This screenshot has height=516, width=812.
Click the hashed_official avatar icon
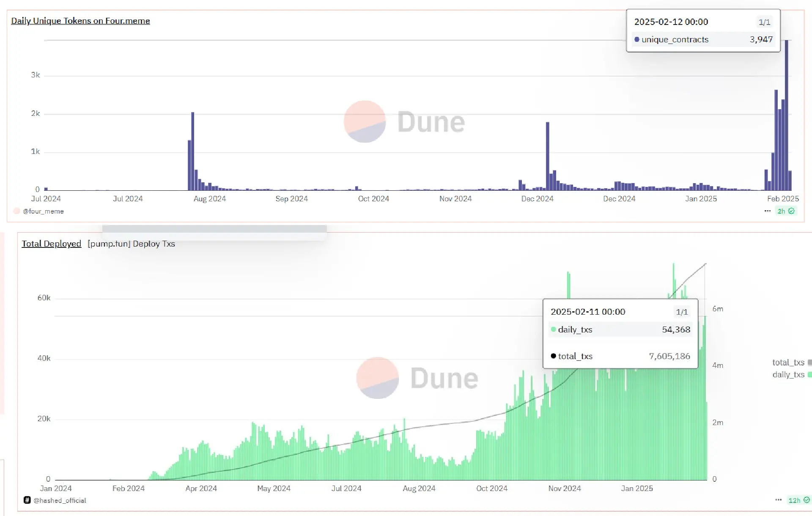(27, 500)
